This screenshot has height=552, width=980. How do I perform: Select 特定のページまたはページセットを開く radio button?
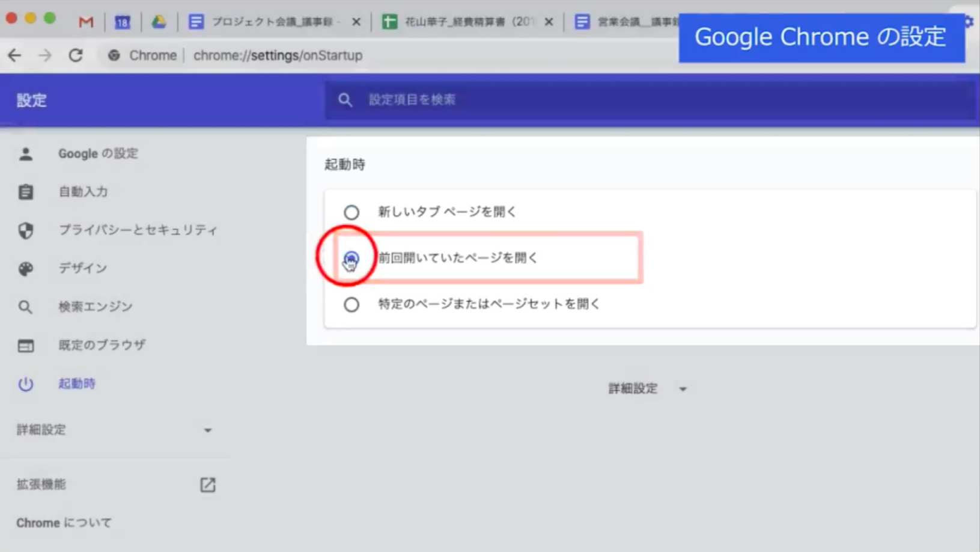tap(352, 305)
